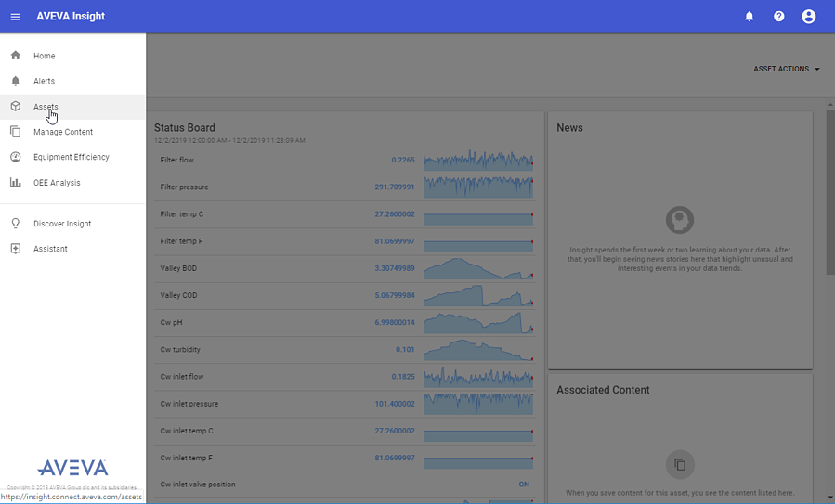Click the Assistant plus icon

pyautogui.click(x=16, y=249)
